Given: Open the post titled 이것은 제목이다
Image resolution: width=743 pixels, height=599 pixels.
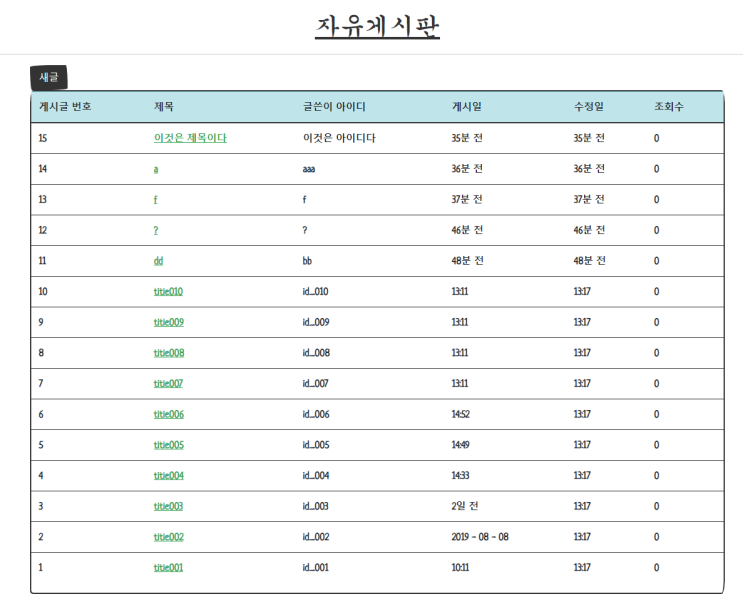Looking at the screenshot, I should 190,138.
